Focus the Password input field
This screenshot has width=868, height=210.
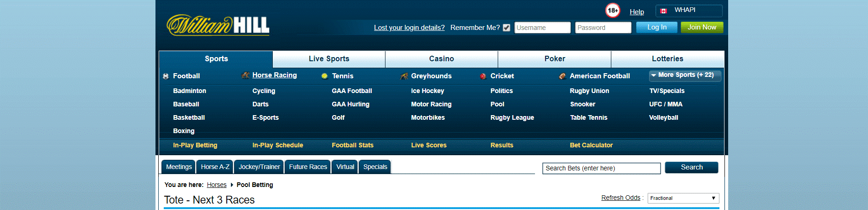click(x=603, y=28)
